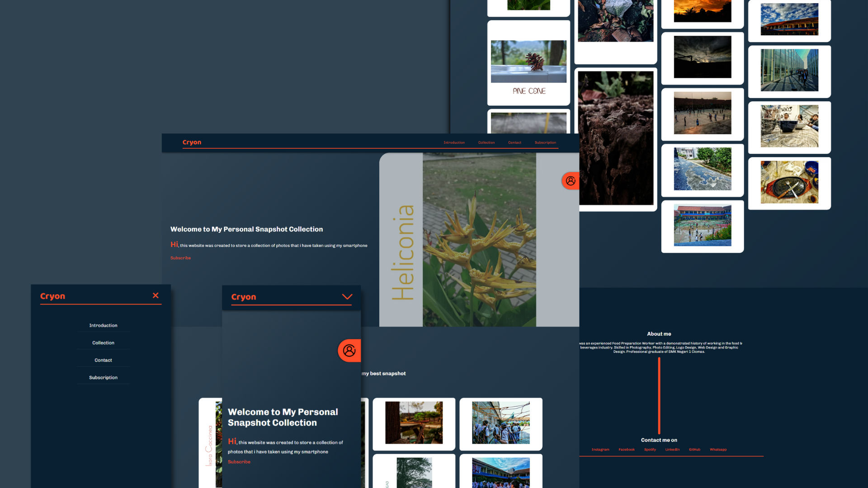
Task: Open the Instagram contact link
Action: (600, 450)
